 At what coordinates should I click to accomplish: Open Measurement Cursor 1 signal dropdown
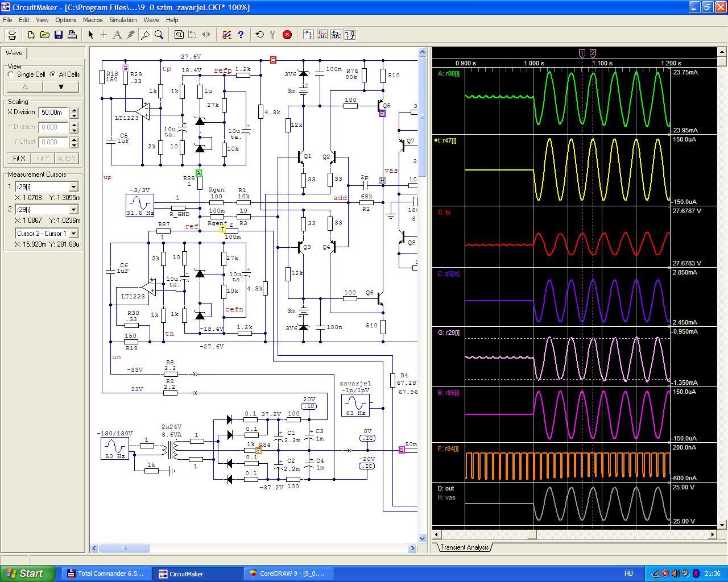click(73, 187)
